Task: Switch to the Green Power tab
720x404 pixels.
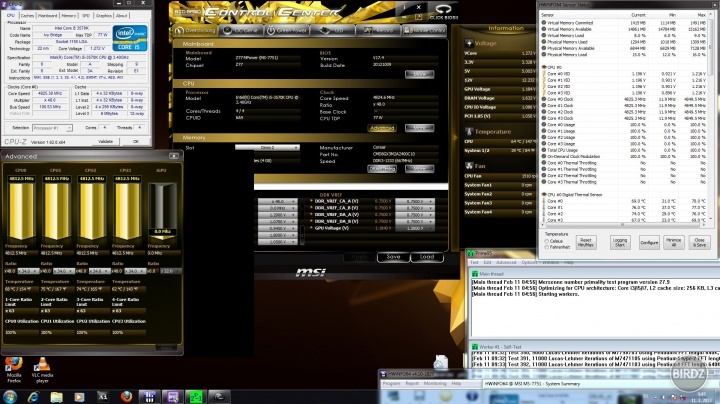Action: (287, 30)
